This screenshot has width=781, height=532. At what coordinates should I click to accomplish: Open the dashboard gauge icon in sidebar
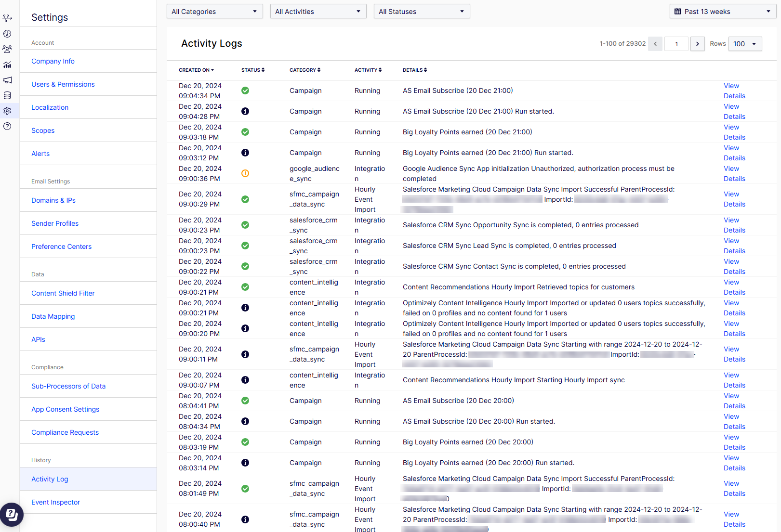coord(7,34)
